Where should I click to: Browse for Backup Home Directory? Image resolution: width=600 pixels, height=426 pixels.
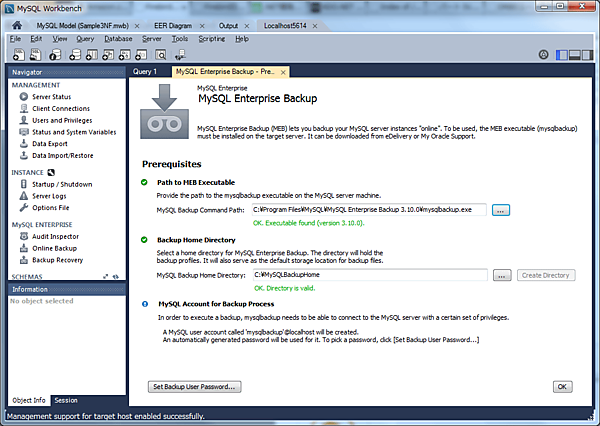click(x=502, y=275)
